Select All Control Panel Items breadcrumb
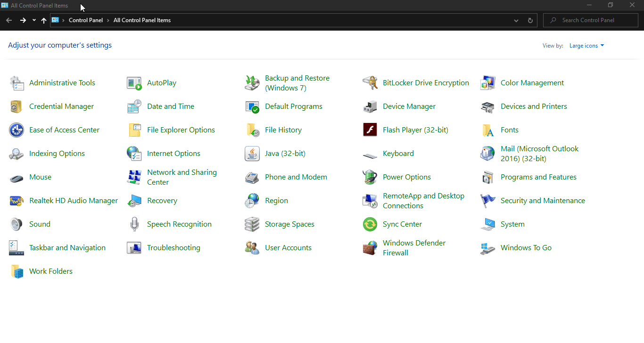This screenshot has height=343, width=644. click(x=142, y=20)
